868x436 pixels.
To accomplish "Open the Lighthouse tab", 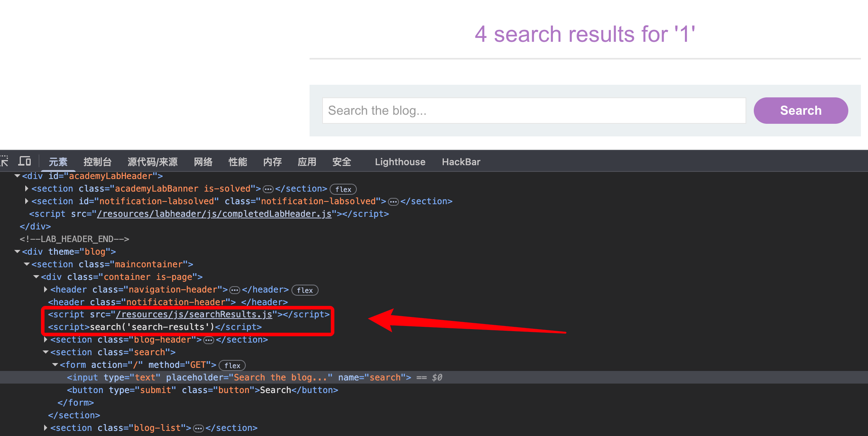I will click(400, 162).
